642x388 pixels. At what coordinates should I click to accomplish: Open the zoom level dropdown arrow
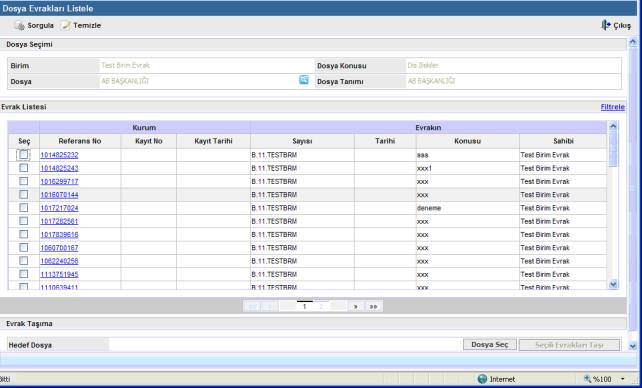pyautogui.click(x=623, y=379)
